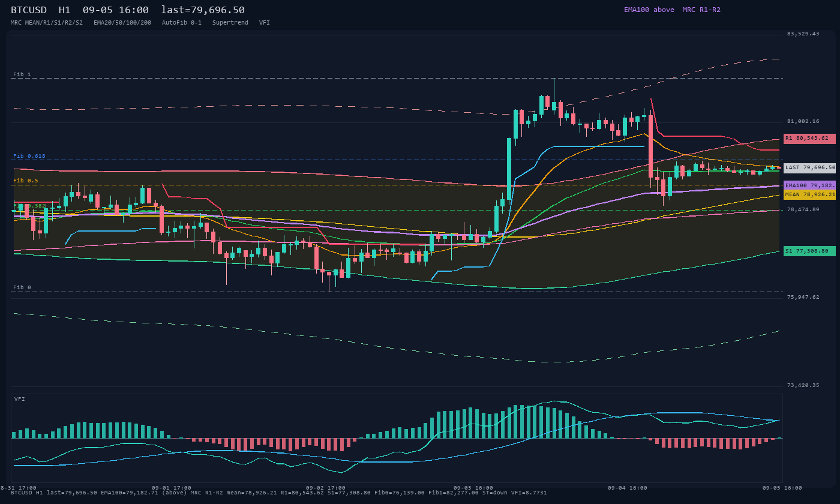Click the red "R1 80,543.62" price tag
840x504 pixels.
(x=809, y=139)
